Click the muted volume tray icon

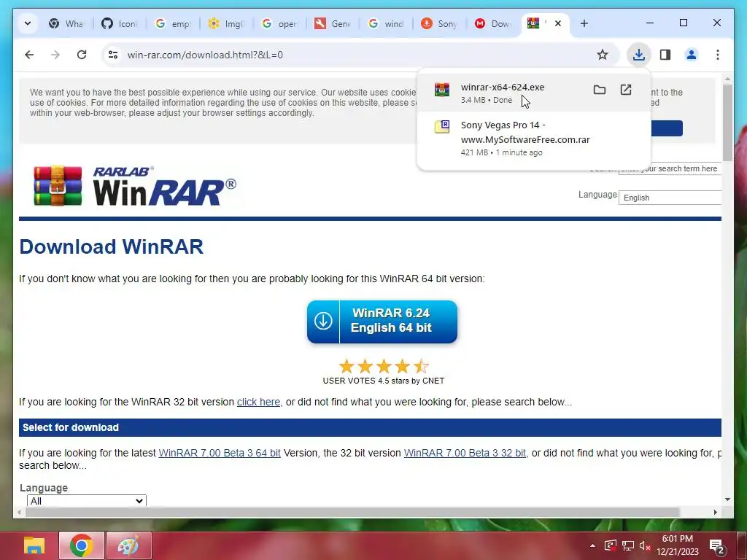pos(645,545)
